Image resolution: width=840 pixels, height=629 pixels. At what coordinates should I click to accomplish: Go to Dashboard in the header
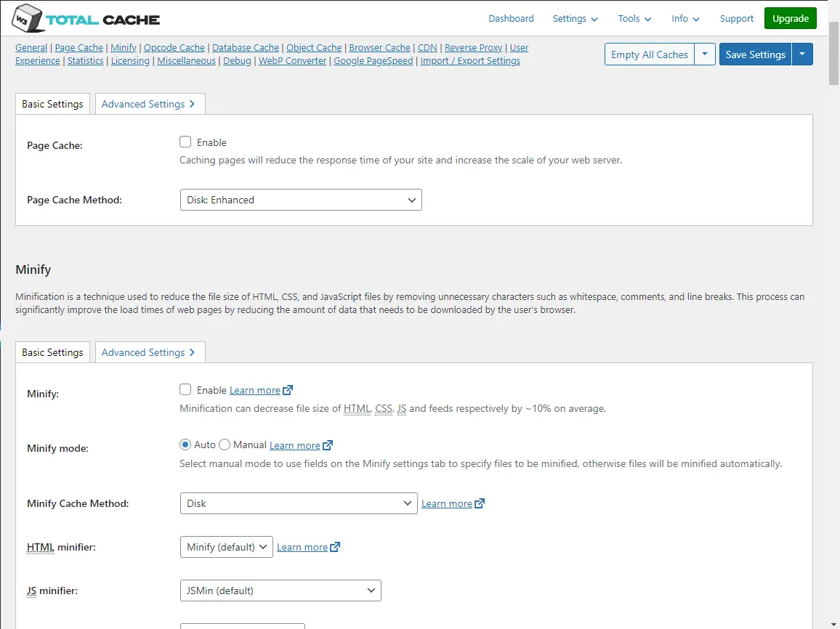coord(511,19)
